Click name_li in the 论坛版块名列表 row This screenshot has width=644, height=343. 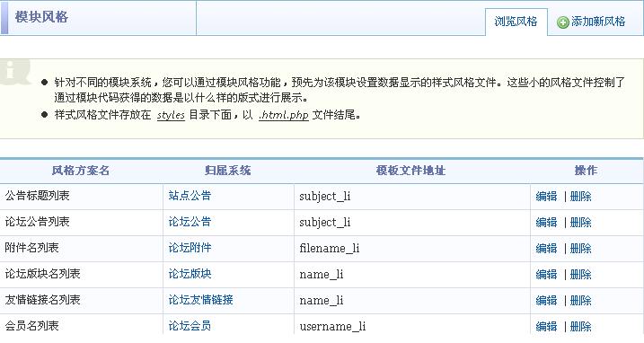(322, 275)
